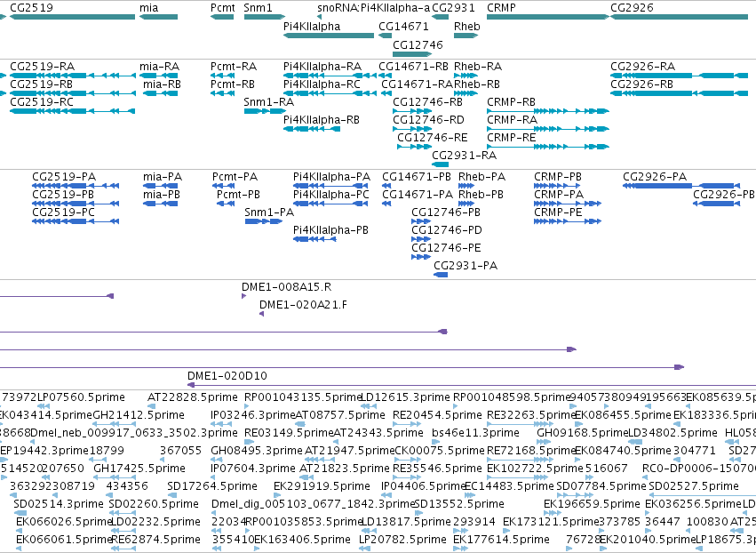Image resolution: width=756 pixels, height=553 pixels.
Task: Click the CG2926 gene feature
Action: tap(679, 17)
